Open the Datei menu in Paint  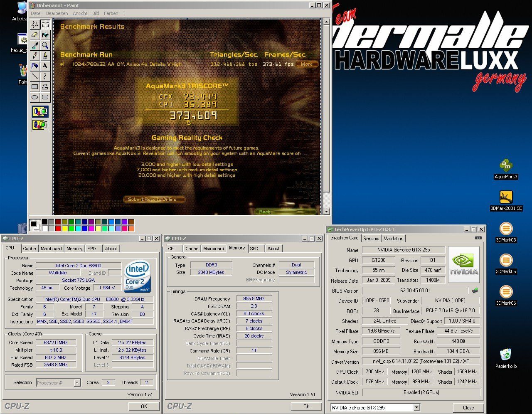pyautogui.click(x=36, y=13)
